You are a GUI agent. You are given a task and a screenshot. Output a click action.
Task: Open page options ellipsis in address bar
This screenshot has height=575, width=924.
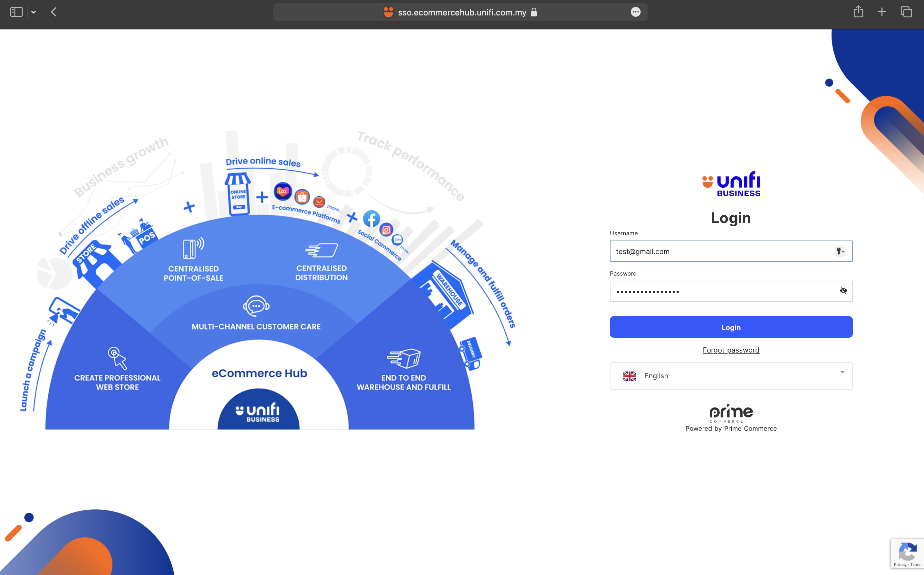pos(636,12)
